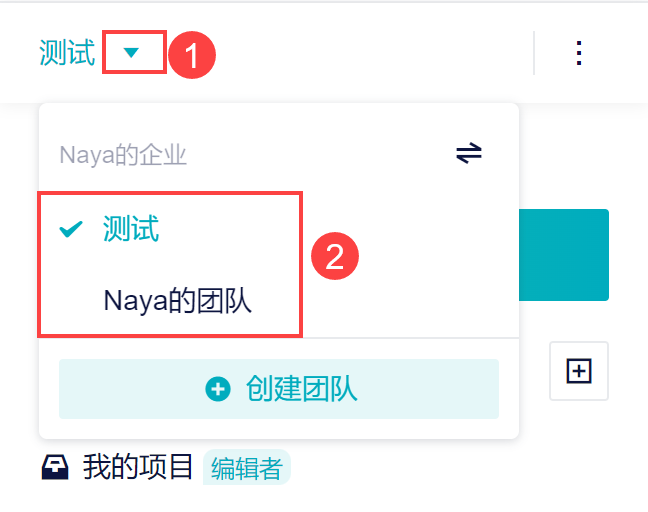Open the three-dot more options menu
Image resolution: width=648 pixels, height=512 pixels.
click(x=579, y=53)
